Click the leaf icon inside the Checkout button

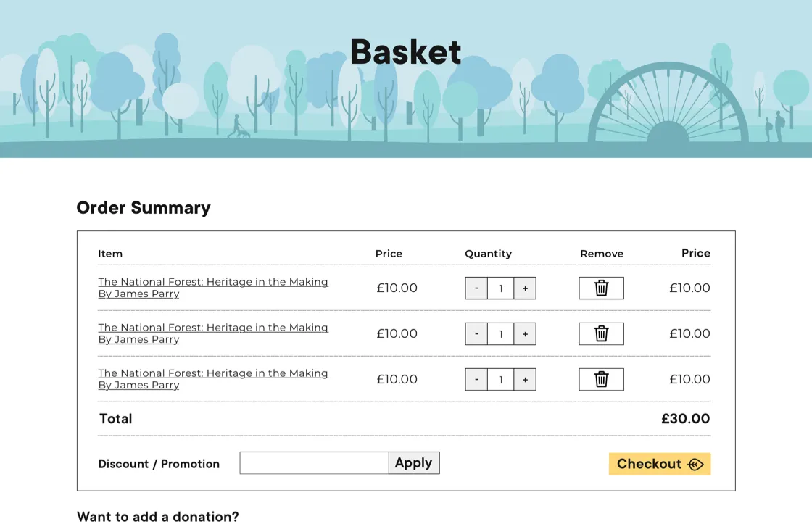coord(695,464)
